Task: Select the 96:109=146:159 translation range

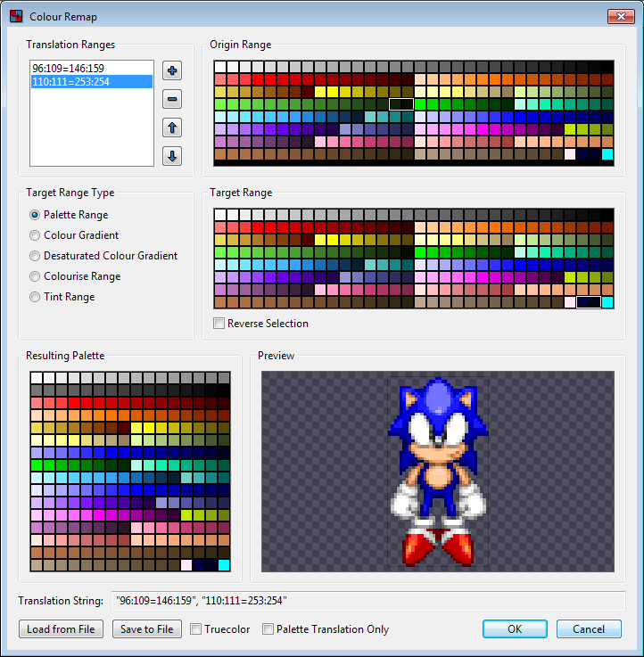Action: 92,68
